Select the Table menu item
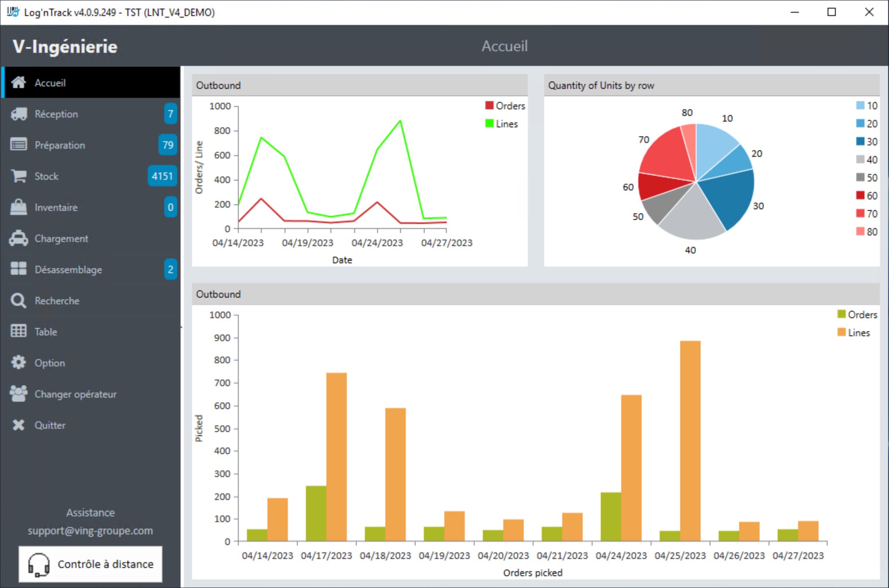This screenshot has height=588, width=889. pyautogui.click(x=46, y=332)
